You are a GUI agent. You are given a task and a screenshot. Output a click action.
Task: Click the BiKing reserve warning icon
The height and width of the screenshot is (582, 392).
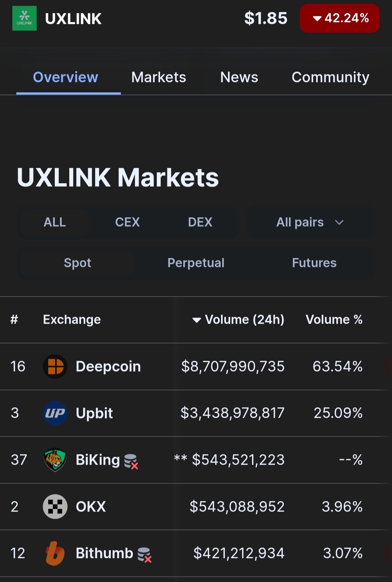point(131,461)
